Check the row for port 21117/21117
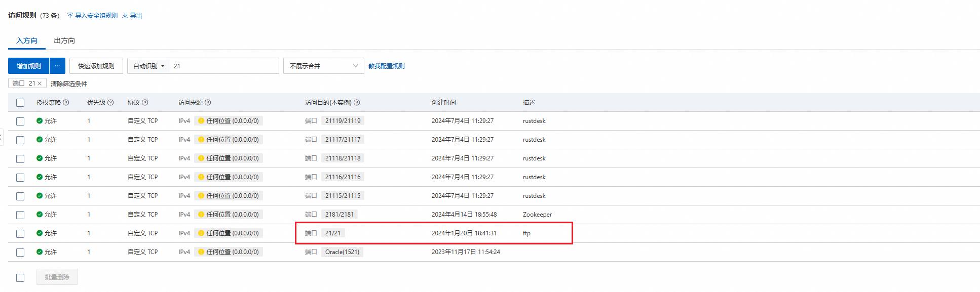The width and height of the screenshot is (980, 292). click(20, 140)
